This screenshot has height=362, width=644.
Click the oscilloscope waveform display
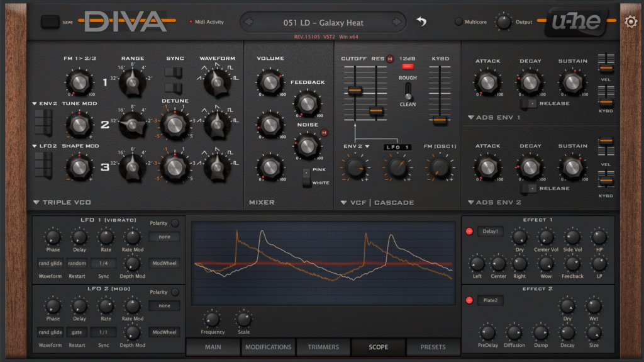[x=323, y=263]
